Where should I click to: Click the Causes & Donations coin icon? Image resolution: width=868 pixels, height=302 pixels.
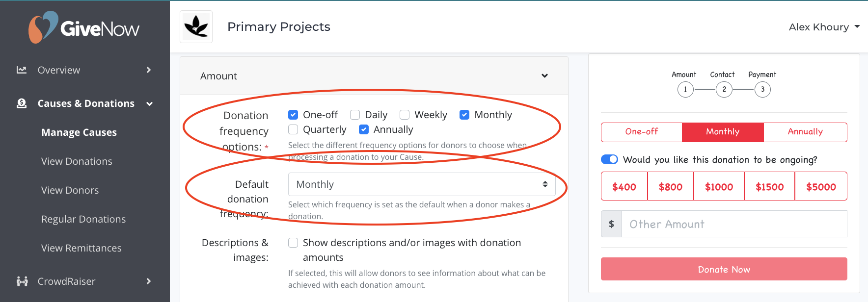pos(22,103)
